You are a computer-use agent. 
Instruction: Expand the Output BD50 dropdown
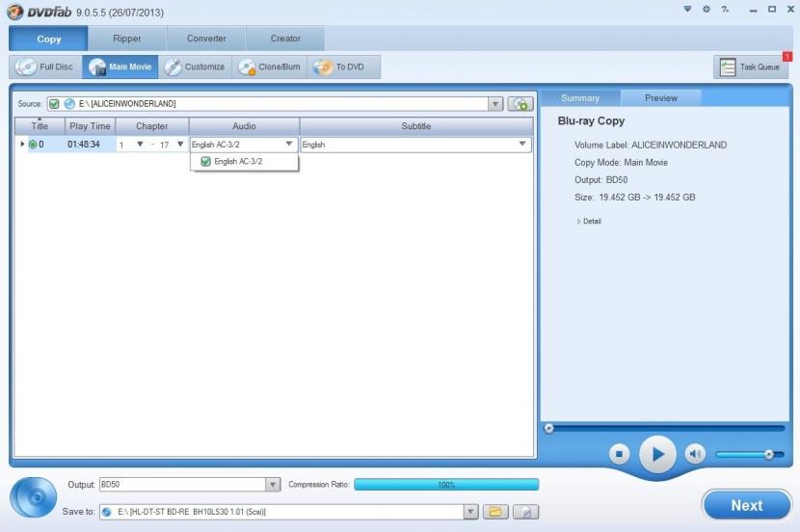(272, 485)
